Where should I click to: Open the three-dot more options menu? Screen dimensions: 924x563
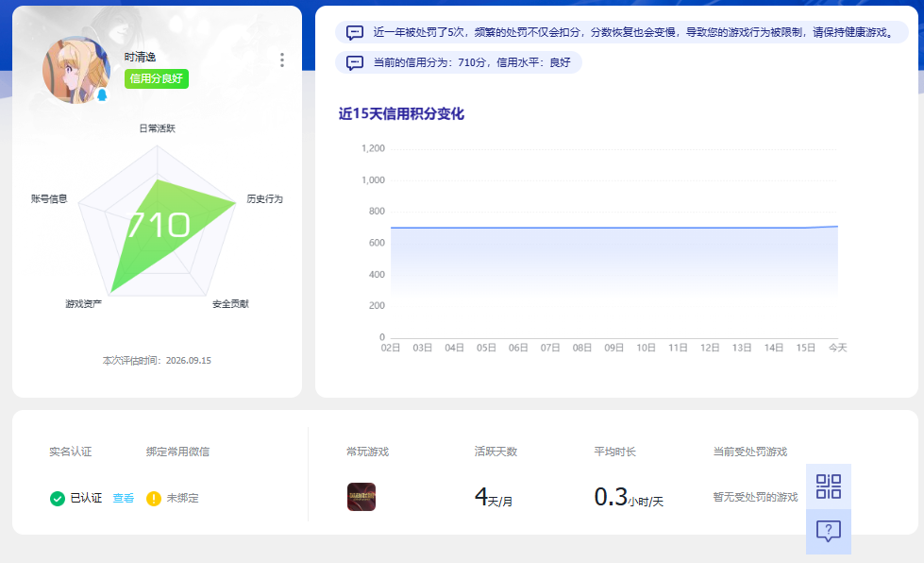coord(282,60)
